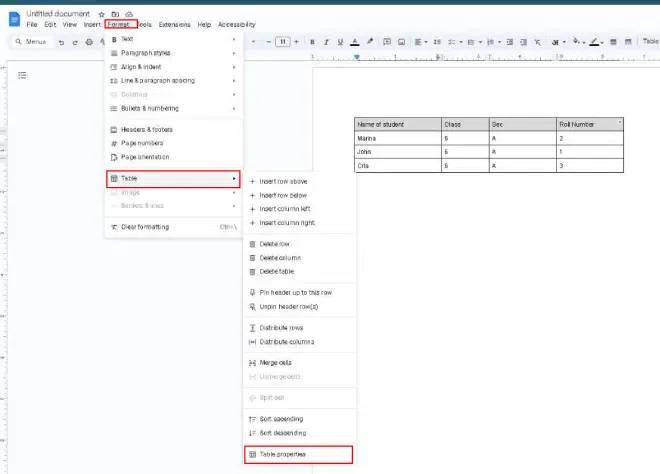Image resolution: width=660 pixels, height=474 pixels.
Task: Choose Delete row from the Table submenu
Action: pyautogui.click(x=300, y=244)
